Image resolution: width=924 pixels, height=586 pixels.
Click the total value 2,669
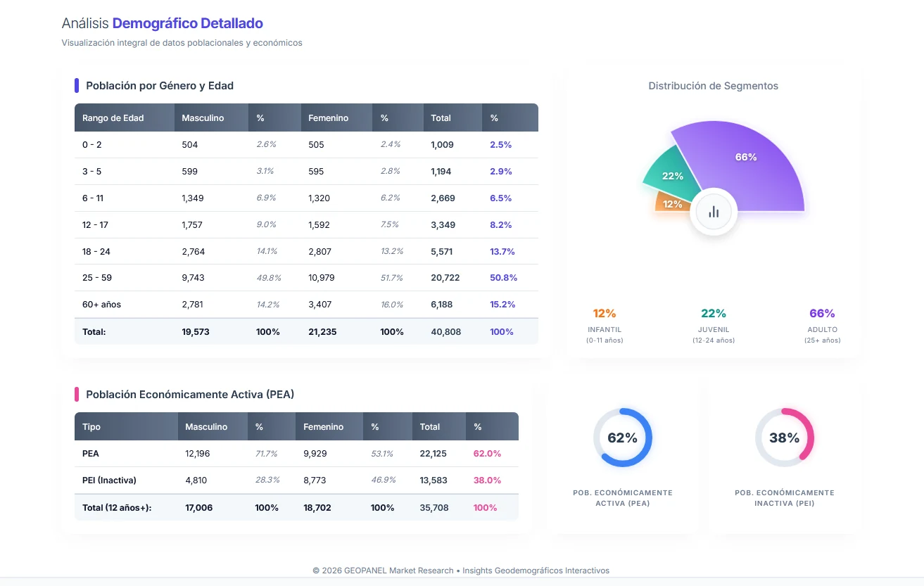pos(441,198)
